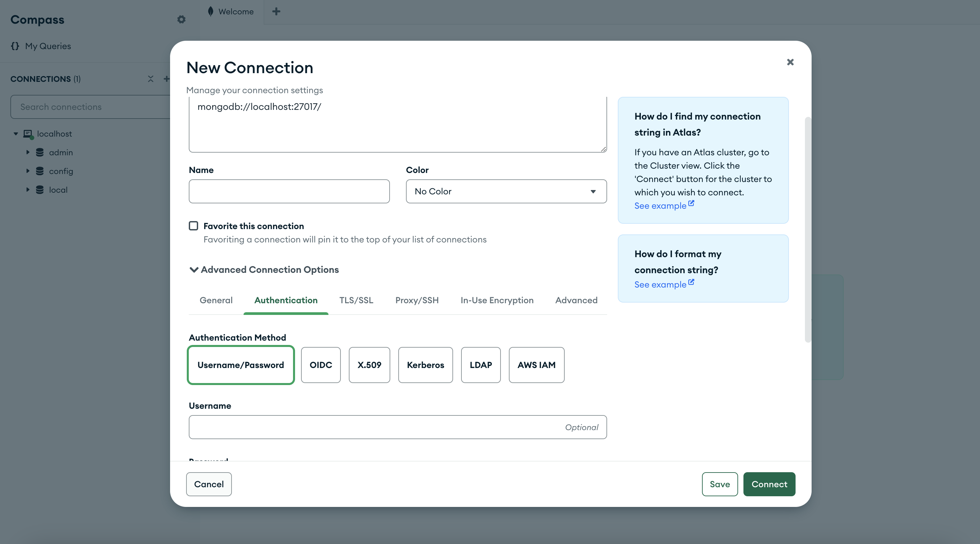Select the Welcome tab
Viewport: 980px width, 544px height.
click(231, 12)
